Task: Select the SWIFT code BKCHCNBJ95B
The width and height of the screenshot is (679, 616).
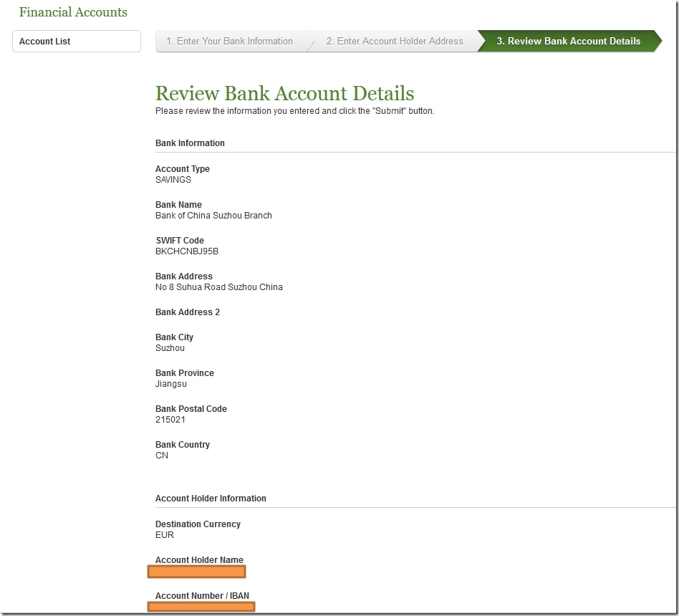Action: click(x=187, y=251)
